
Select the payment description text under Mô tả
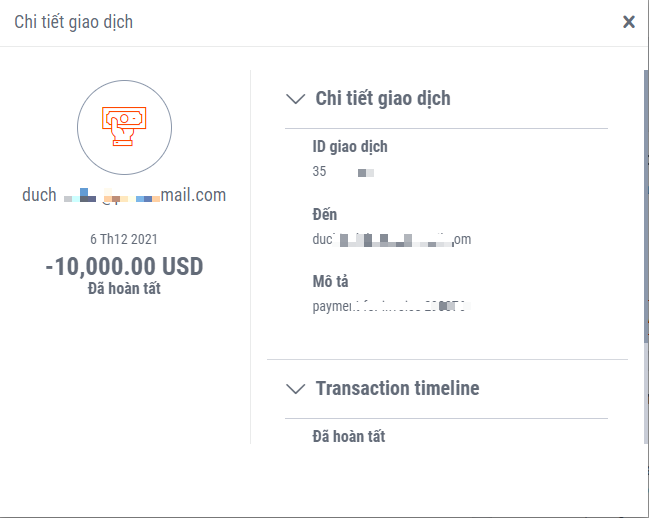pyautogui.click(x=390, y=305)
